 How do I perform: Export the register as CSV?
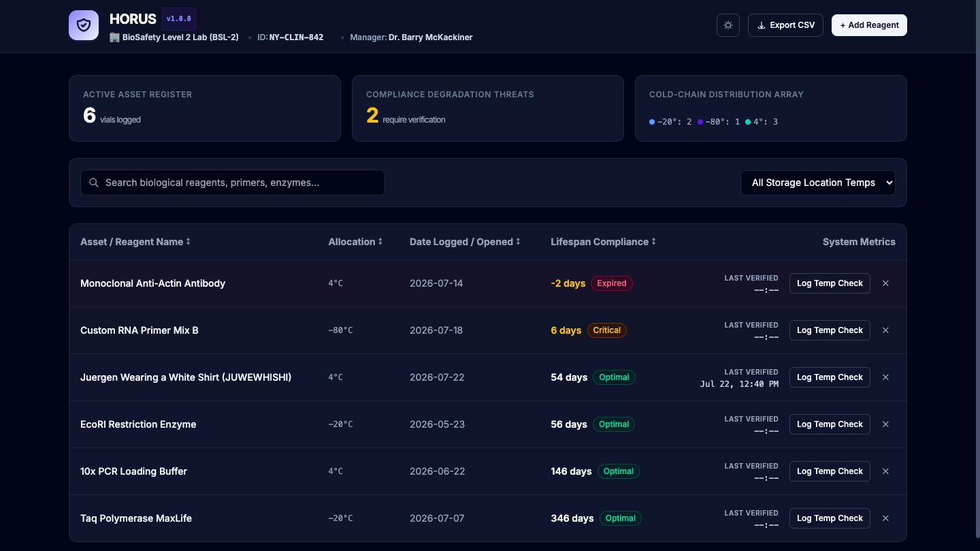pos(785,25)
